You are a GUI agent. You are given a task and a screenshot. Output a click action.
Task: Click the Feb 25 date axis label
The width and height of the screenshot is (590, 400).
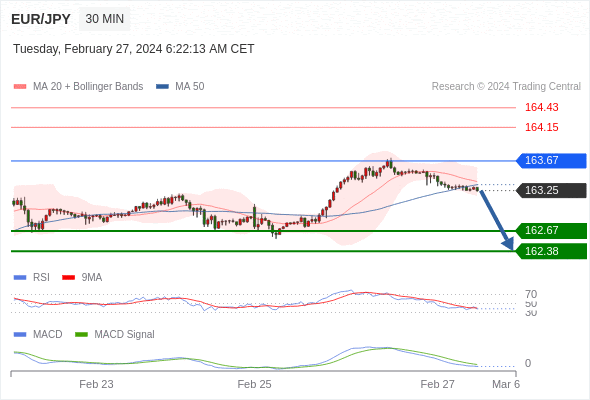click(254, 384)
